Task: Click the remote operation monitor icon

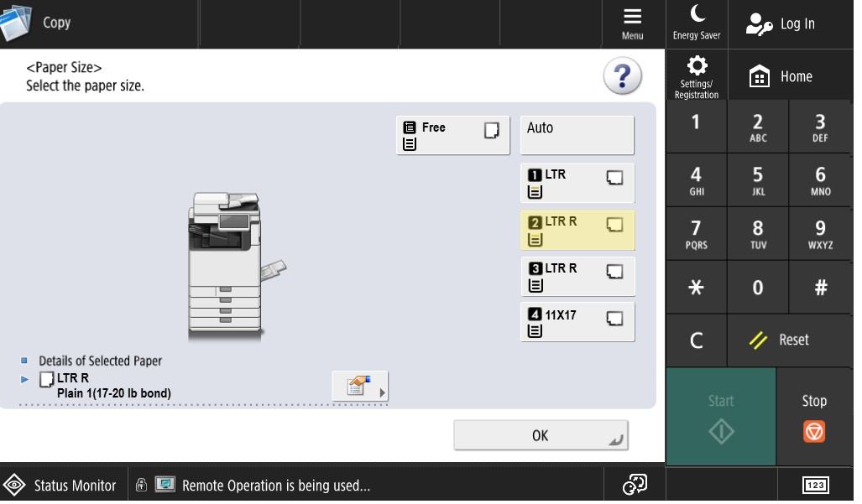Action: pyautogui.click(x=165, y=484)
